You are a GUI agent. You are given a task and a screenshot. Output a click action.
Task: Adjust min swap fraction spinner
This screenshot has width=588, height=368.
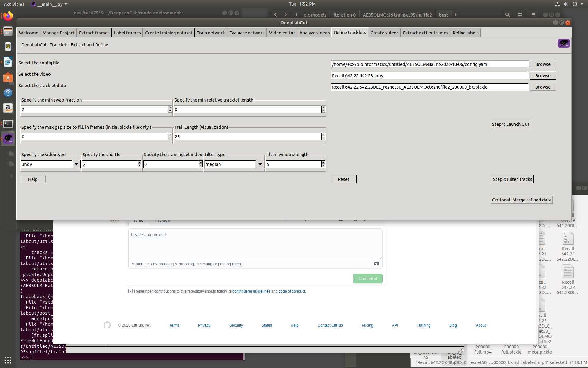pos(170,109)
